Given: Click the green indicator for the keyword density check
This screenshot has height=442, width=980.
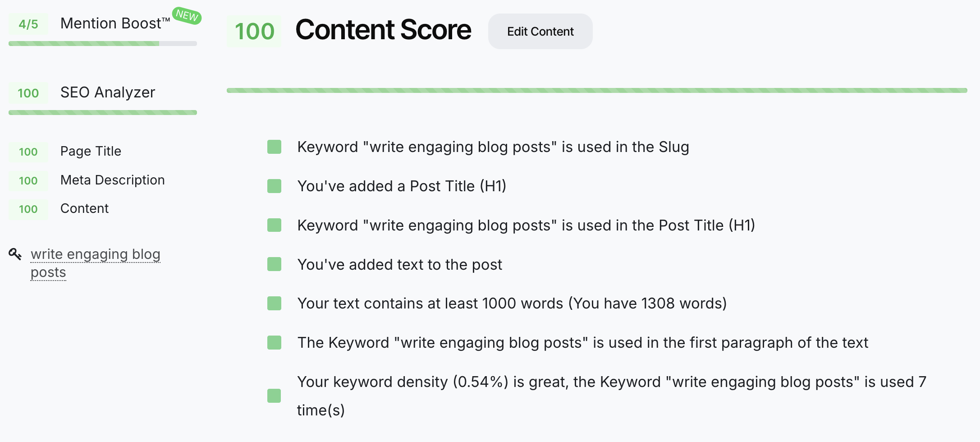Looking at the screenshot, I should point(274,396).
